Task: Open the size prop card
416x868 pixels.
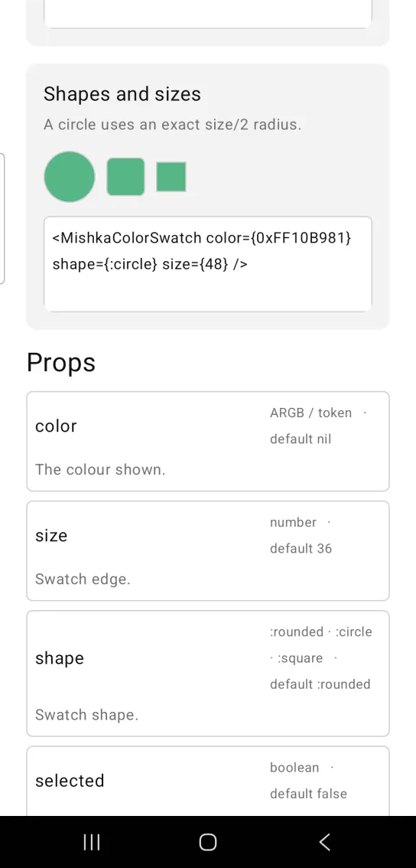Action: click(x=208, y=551)
